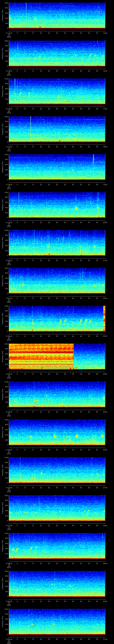Image resolution: width=114 pixels, height=644 pixels.
Task: Click the Frequency (Hz) axis label of the 10:14:00 panel
Action: click(3, 16)
